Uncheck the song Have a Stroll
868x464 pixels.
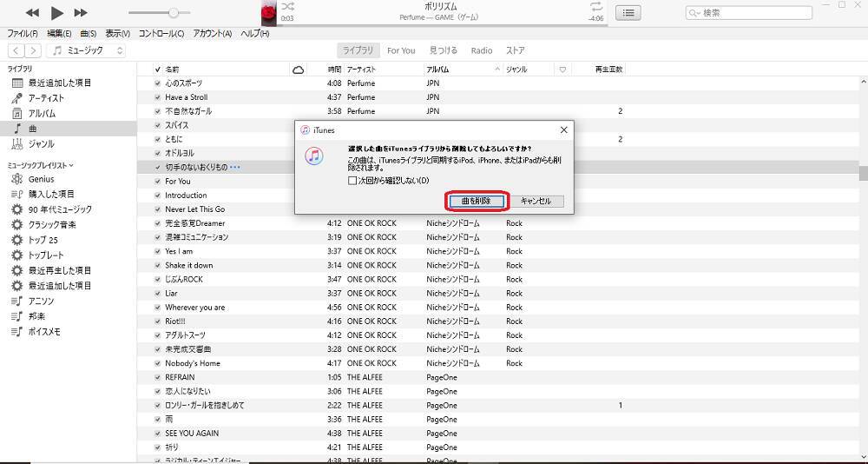(157, 97)
